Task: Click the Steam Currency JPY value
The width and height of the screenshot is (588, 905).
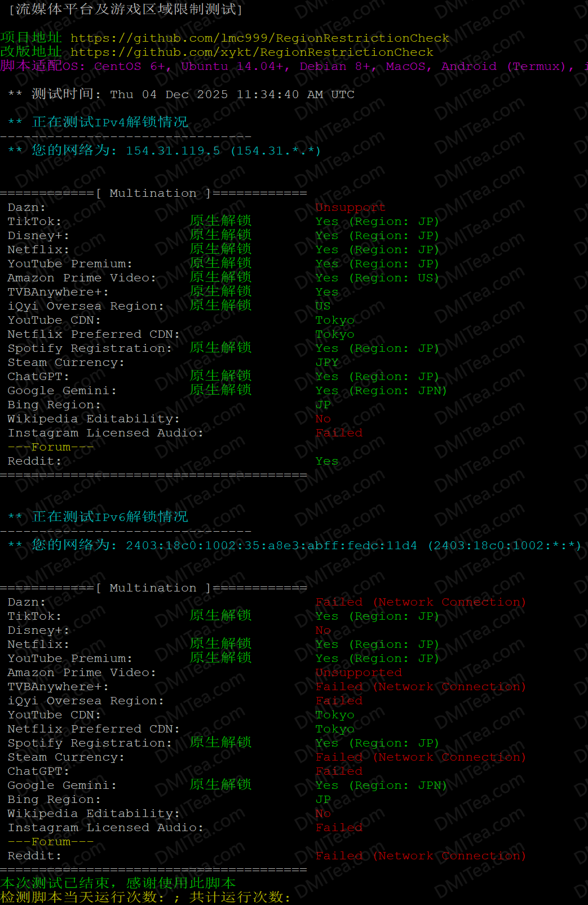Action: pos(327,363)
